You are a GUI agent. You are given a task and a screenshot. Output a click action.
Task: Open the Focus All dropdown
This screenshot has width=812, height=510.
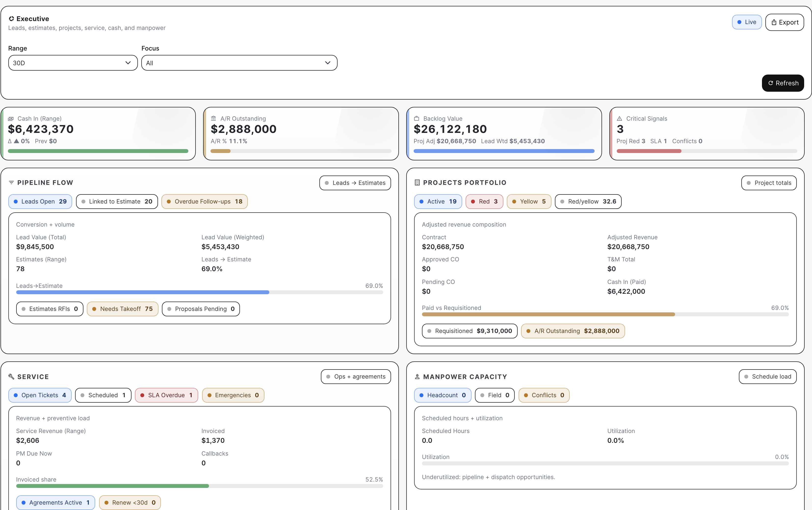[x=239, y=63]
